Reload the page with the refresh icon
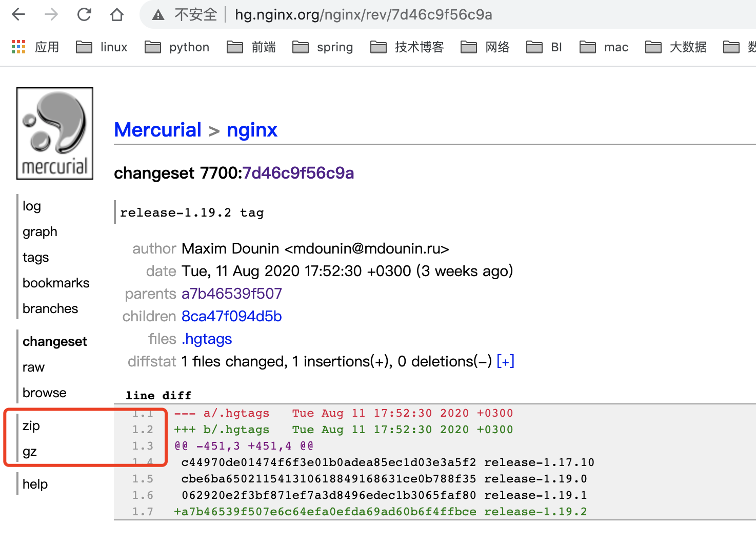The width and height of the screenshot is (756, 543). click(84, 14)
